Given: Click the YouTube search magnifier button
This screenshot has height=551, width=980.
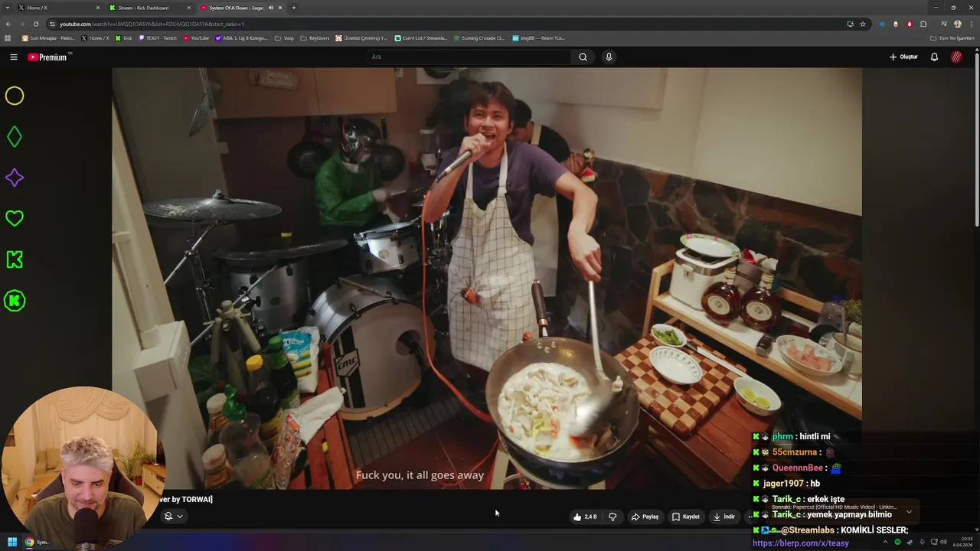Looking at the screenshot, I should (x=583, y=57).
